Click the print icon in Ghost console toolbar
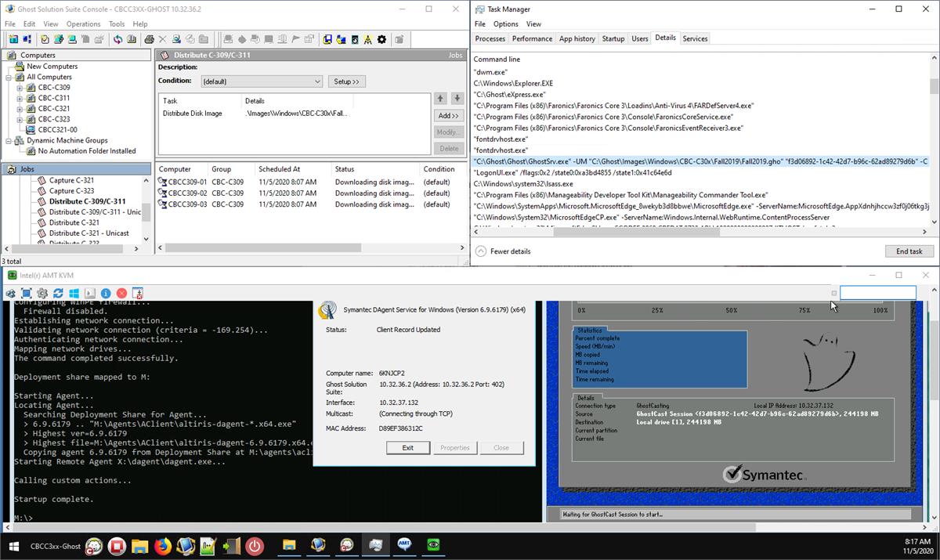This screenshot has height=560, width=940. tap(149, 39)
